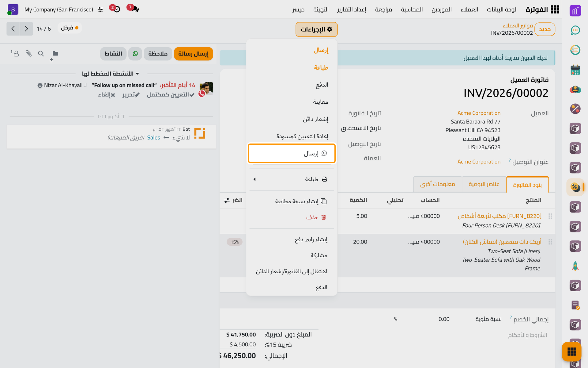Choose إنشاء نسخة مطابقة from the menu
The height and width of the screenshot is (368, 588).
[x=292, y=201]
